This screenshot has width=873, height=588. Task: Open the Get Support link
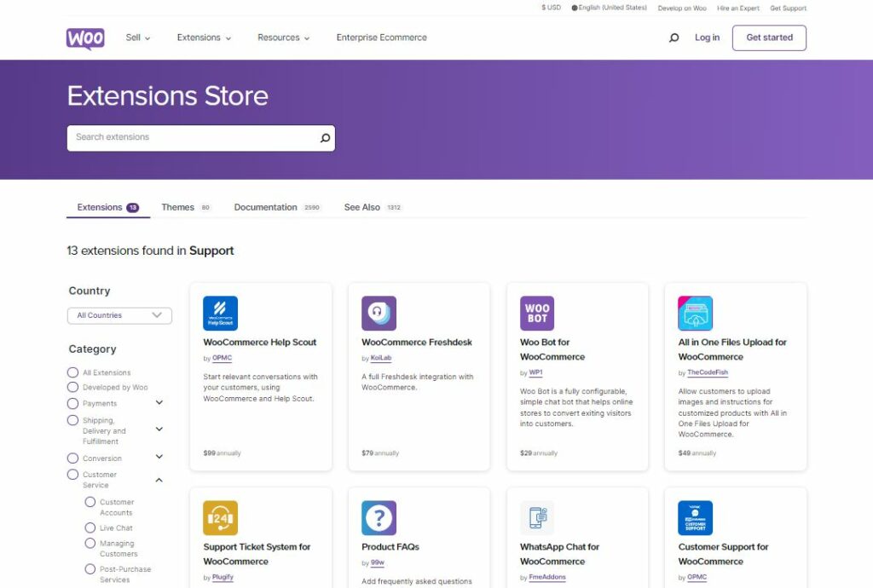(x=788, y=9)
